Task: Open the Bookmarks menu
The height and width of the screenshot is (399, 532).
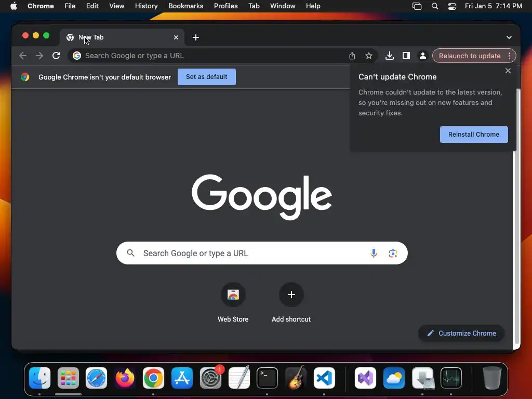Action: (185, 6)
